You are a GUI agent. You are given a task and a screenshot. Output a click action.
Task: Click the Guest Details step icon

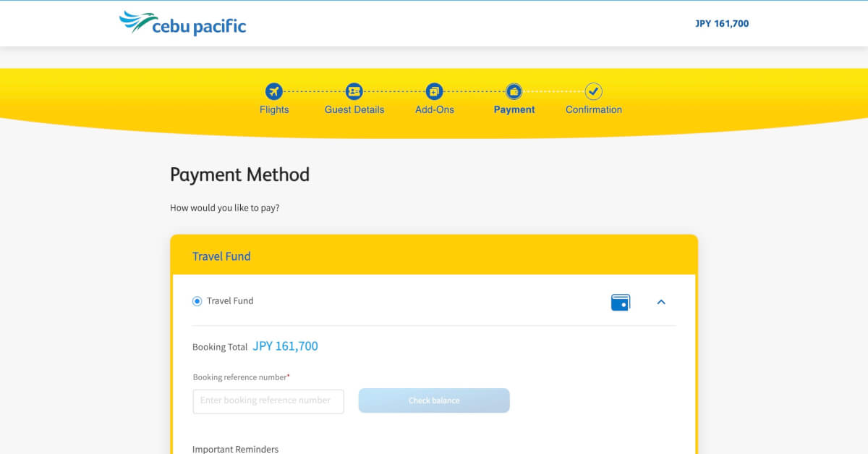click(354, 91)
